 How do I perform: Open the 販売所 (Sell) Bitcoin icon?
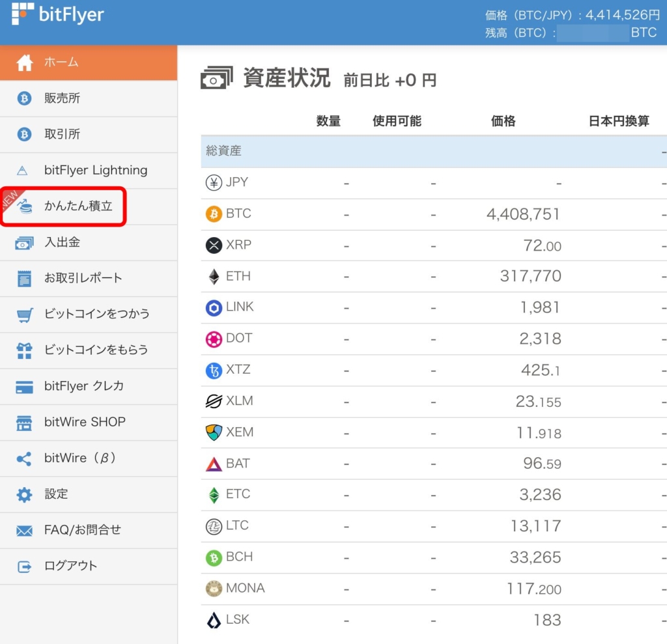pos(25,98)
